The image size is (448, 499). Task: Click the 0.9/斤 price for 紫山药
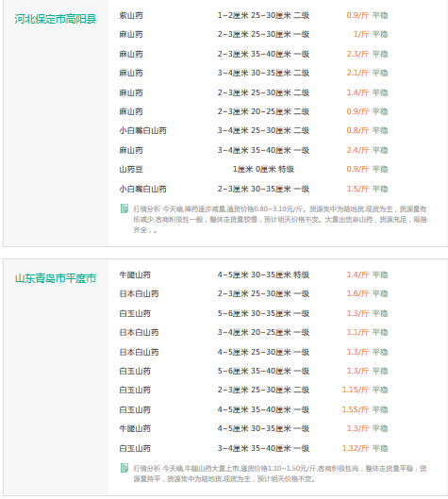tap(357, 15)
